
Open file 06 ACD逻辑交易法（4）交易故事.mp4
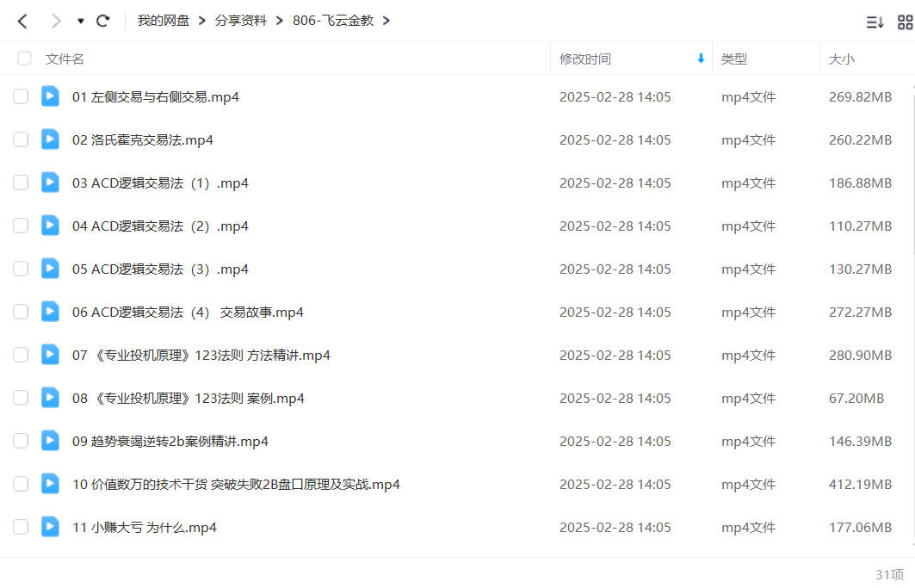[188, 313]
